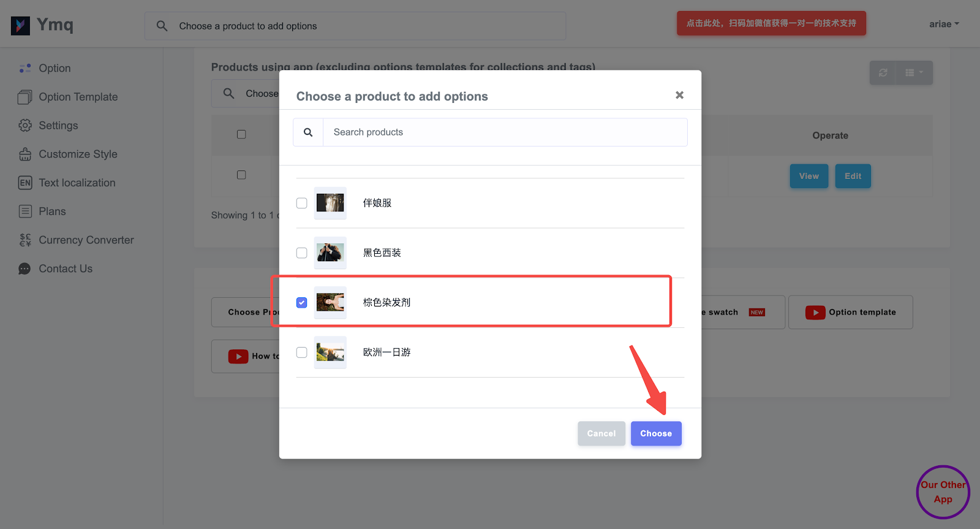The width and height of the screenshot is (980, 529).
Task: Tick the 欧洲一日游 product checkbox
Action: click(302, 352)
